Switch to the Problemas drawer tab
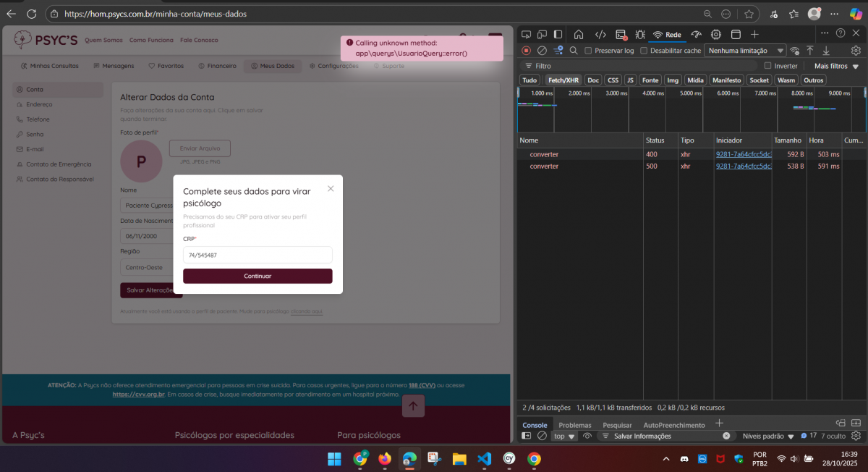868x472 pixels. (x=574, y=425)
